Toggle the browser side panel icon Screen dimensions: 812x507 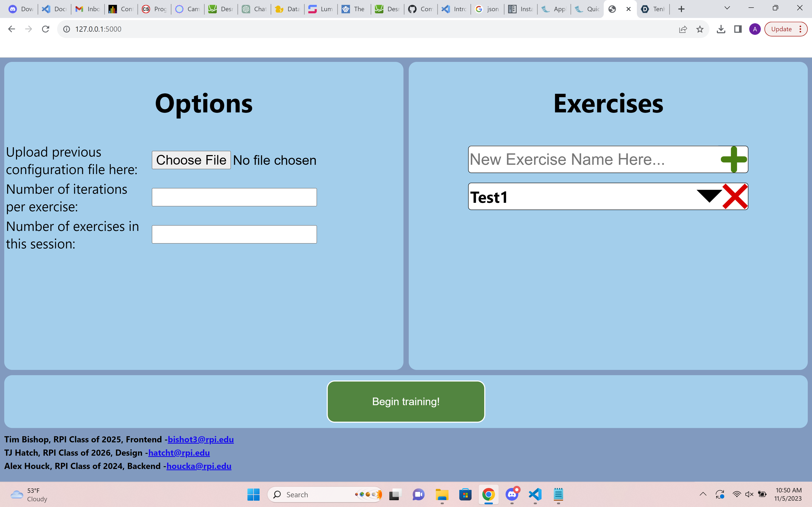pos(738,29)
